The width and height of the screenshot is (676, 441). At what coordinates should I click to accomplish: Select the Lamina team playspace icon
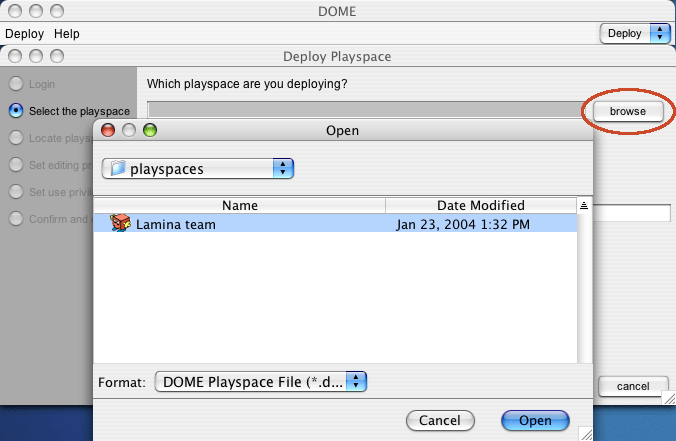[120, 223]
